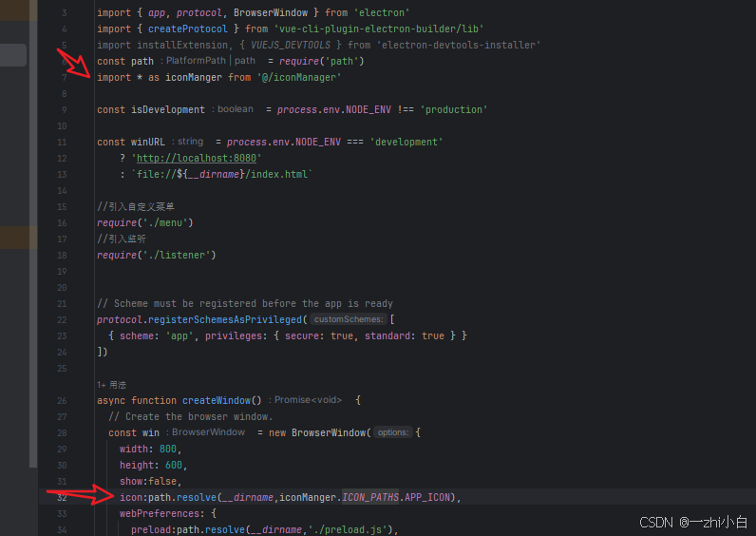Click the require('./listener') call
756x536 pixels.
[x=156, y=255]
